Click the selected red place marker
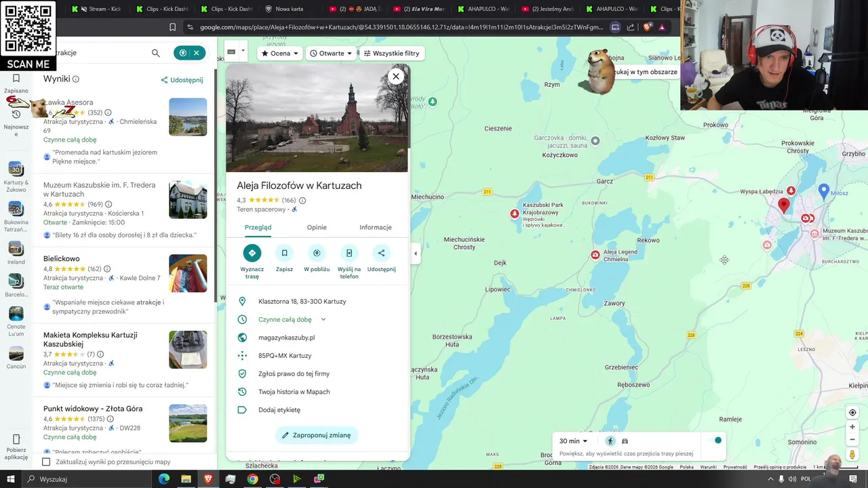Screen dimensions: 868x488 point(784,205)
